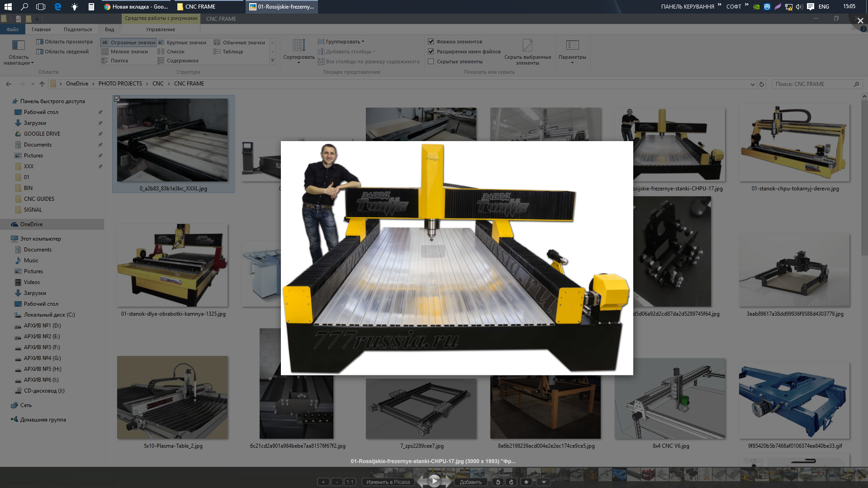
Task: Switch to the Главная ribbon tab
Action: coord(41,29)
